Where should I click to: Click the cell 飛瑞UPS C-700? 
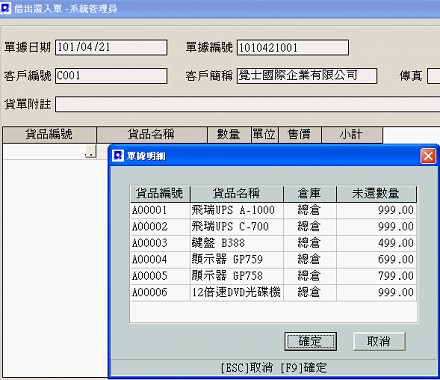[237, 227]
